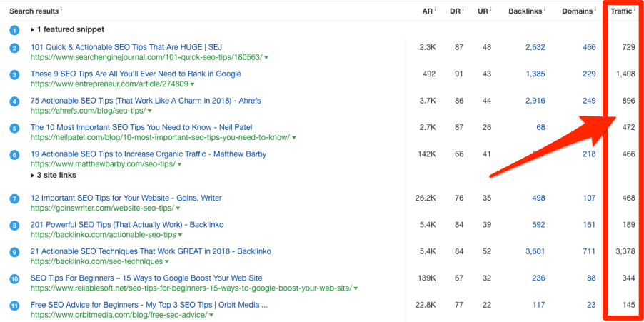Viewport: 644px width, 322px height.
Task: Click the neilpatel.com green URL
Action: click(x=161, y=138)
